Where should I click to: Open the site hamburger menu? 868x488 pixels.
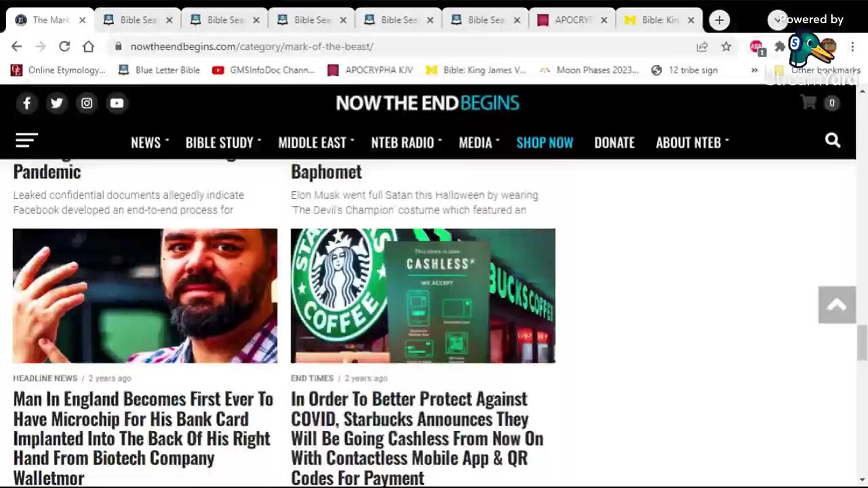(x=26, y=140)
